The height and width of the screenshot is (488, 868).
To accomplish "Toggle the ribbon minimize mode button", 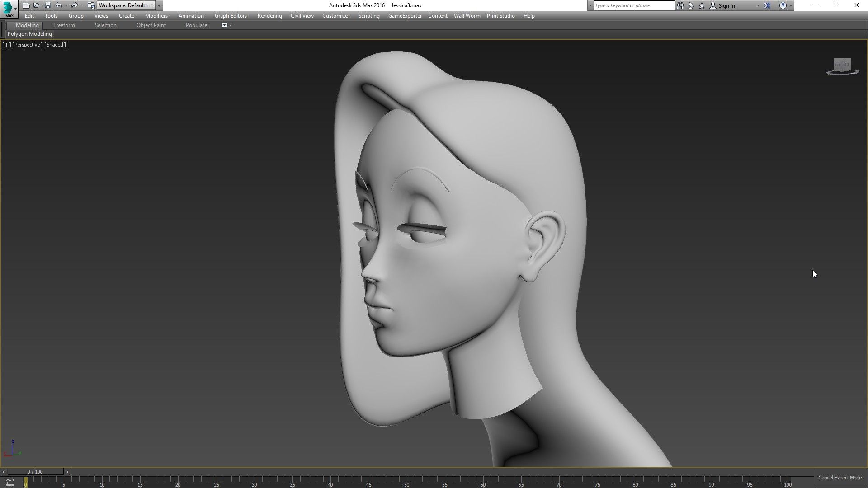I will pos(224,25).
